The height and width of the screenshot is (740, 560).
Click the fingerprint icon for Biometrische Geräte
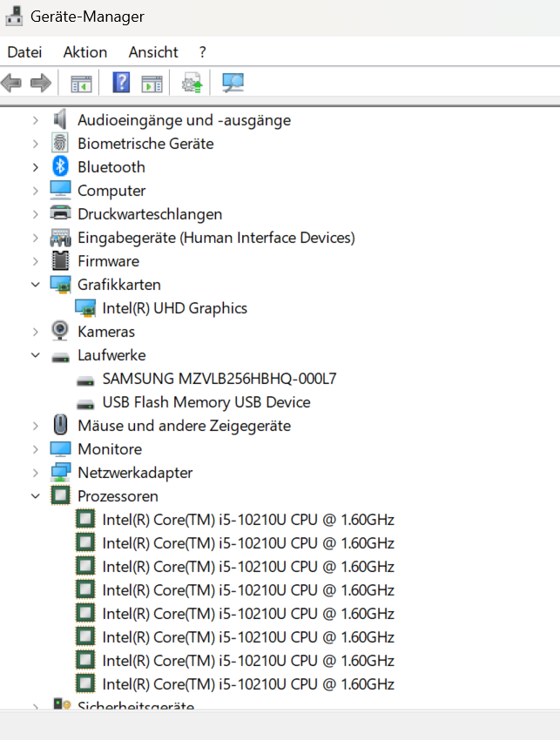click(60, 143)
